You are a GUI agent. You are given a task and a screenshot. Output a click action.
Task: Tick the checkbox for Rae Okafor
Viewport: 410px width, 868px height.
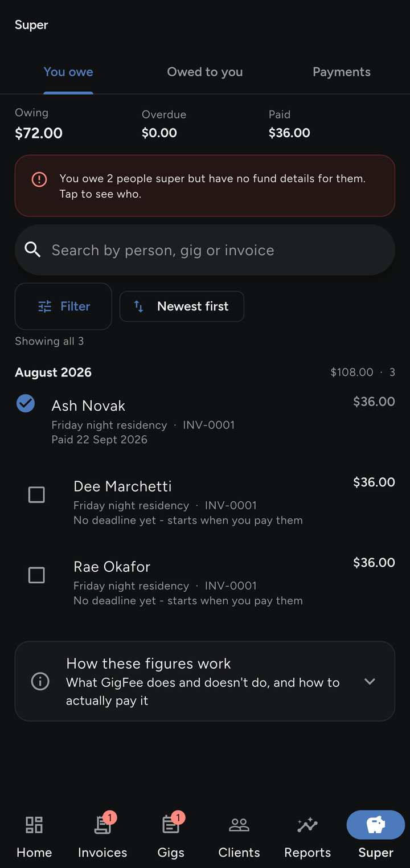click(36, 575)
